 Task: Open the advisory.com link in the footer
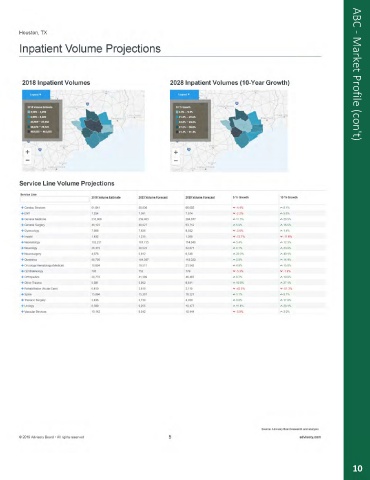(310, 437)
